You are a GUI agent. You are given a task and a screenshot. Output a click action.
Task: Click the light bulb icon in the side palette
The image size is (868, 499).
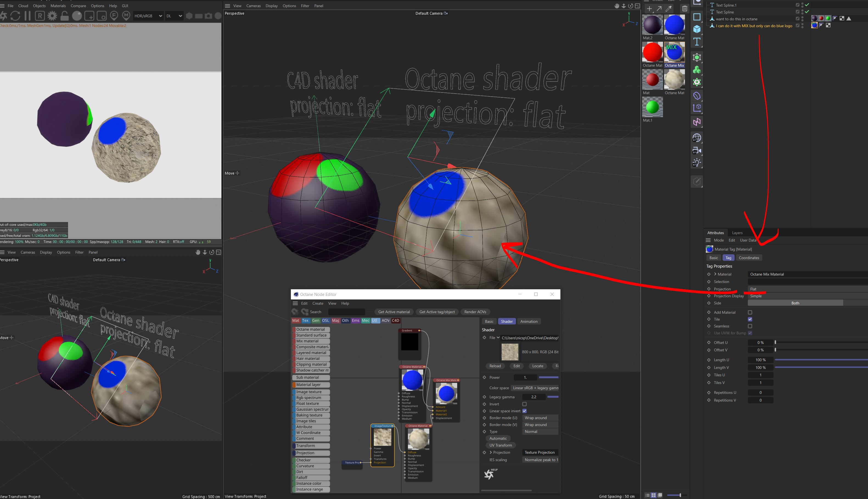[x=697, y=163]
